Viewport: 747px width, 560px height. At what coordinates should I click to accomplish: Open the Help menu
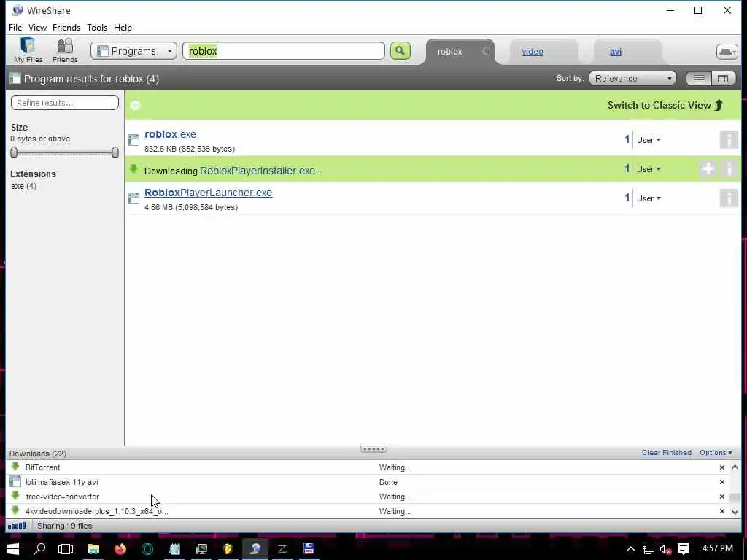[x=123, y=28]
